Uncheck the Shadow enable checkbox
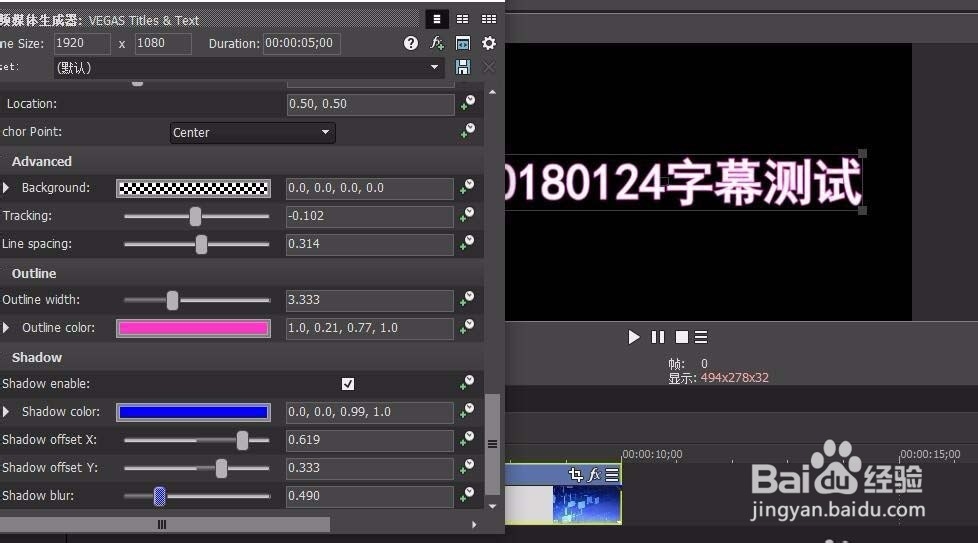 (348, 384)
